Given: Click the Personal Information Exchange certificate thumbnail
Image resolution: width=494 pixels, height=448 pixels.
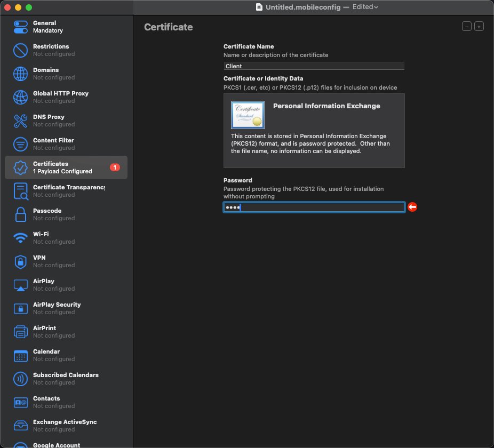Looking at the screenshot, I should point(248,115).
